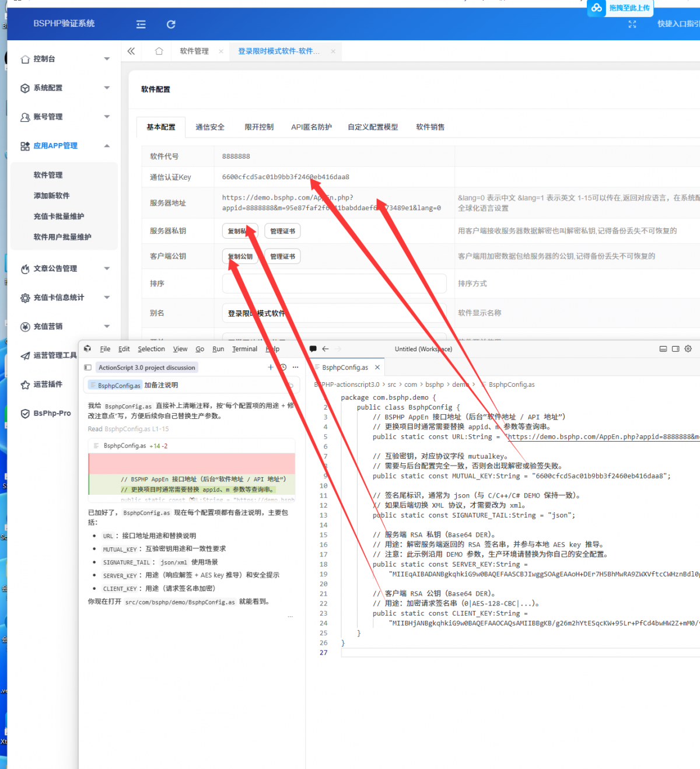Expand the 充值卡信息统计 menu arrow
700x769 pixels.
(107, 298)
